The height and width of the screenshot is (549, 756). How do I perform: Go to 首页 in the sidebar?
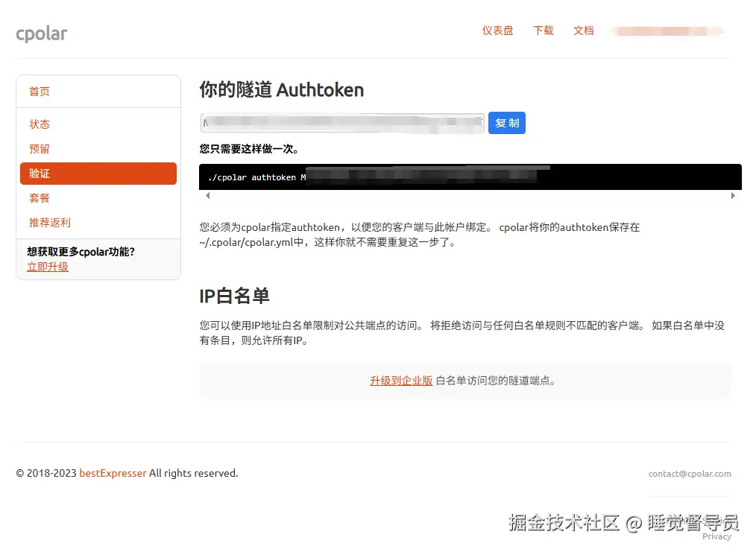pos(39,92)
